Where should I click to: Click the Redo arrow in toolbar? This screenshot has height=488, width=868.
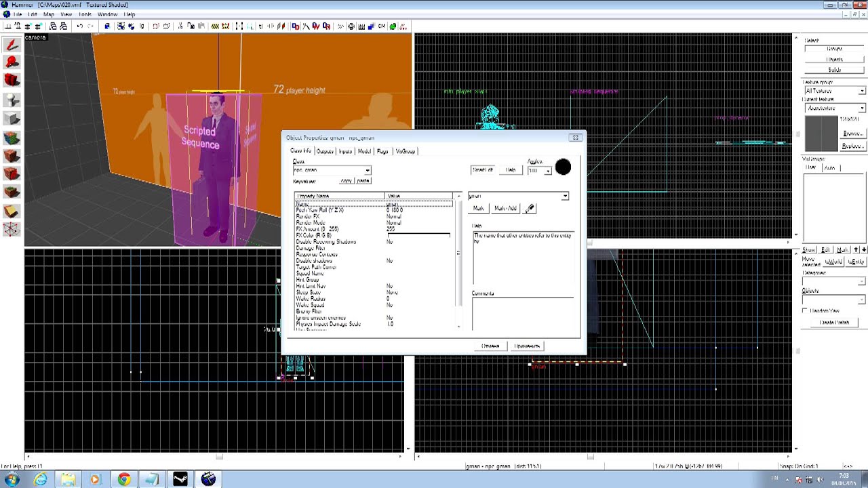[x=91, y=26]
